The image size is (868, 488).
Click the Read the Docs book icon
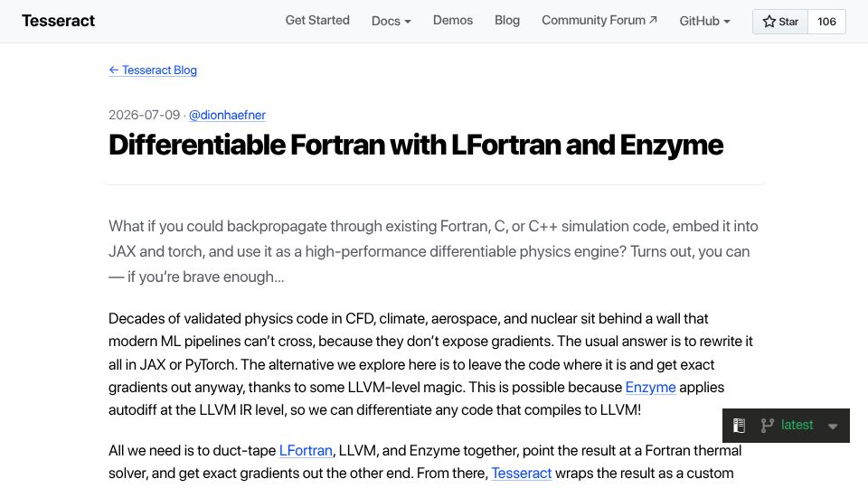(739, 426)
